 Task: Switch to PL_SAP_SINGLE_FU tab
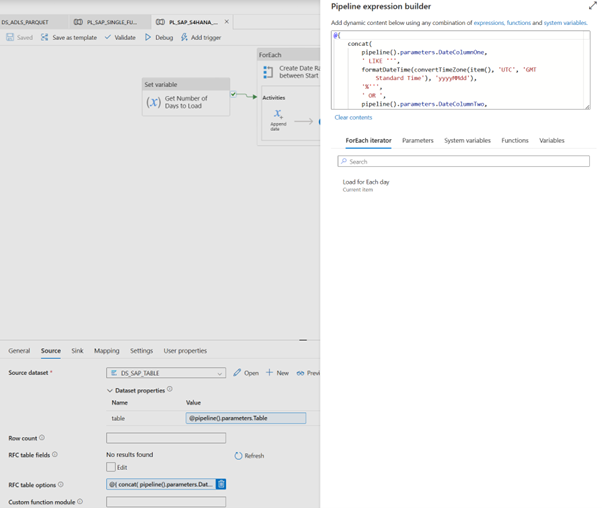[105, 22]
